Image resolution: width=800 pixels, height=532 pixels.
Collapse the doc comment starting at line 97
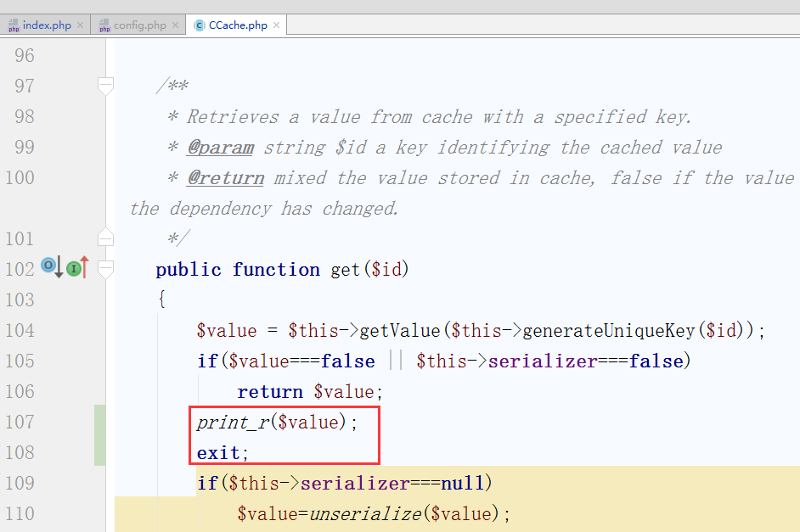105,85
